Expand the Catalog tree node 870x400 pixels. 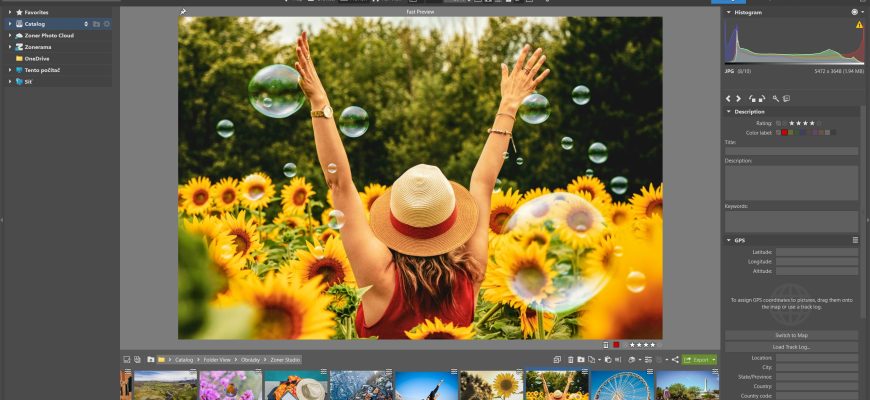tap(10, 24)
